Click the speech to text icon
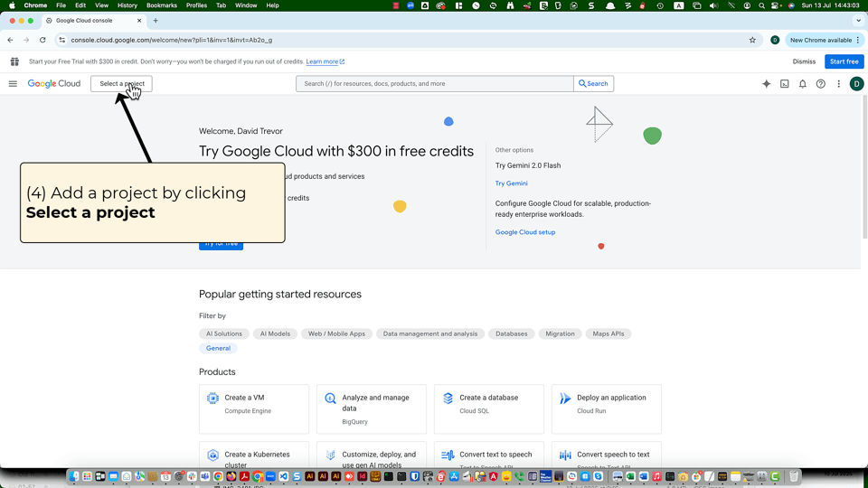The image size is (868, 488). (x=565, y=455)
